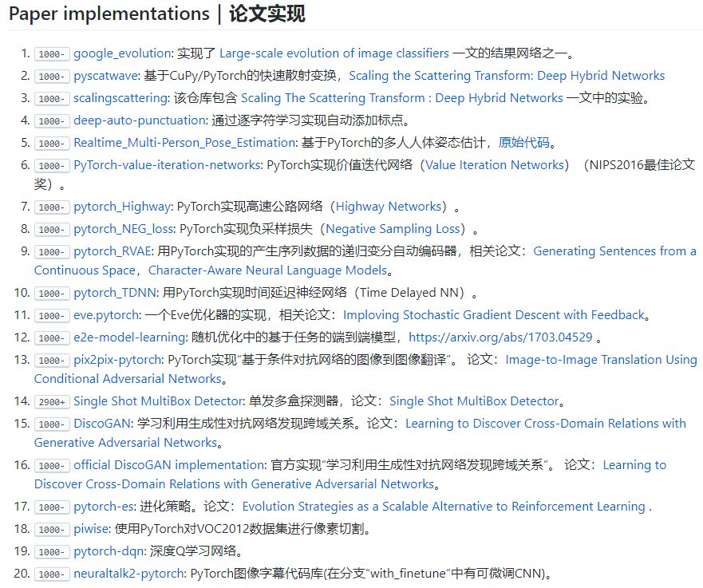This screenshot has width=703, height=588.
Task: Open the google_evolution repository link
Action: (122, 53)
